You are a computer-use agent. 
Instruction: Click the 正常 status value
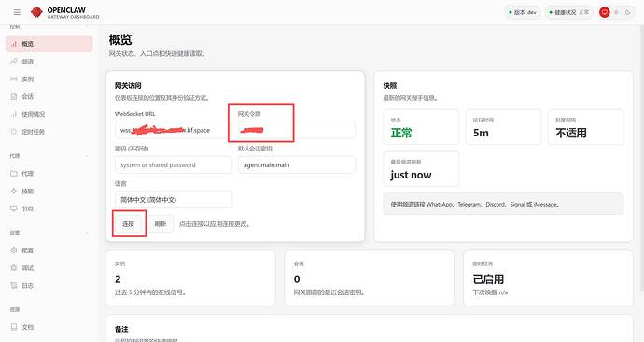401,133
